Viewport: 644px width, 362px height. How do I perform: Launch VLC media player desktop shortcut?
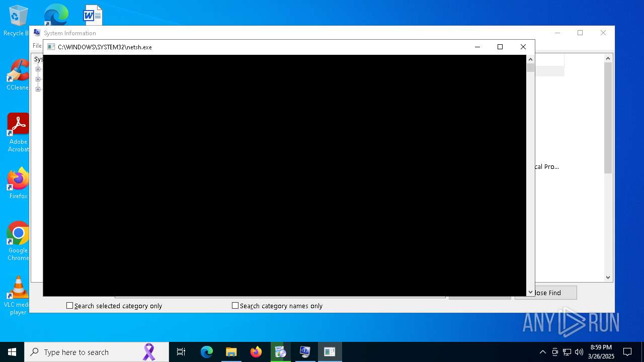point(18,296)
